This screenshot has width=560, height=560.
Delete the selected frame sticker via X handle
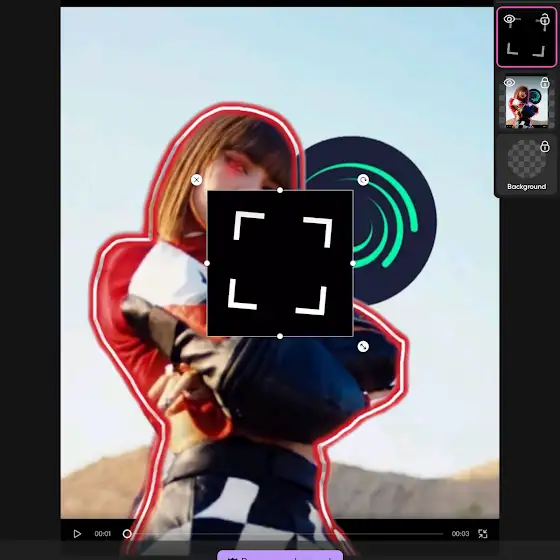(196, 180)
